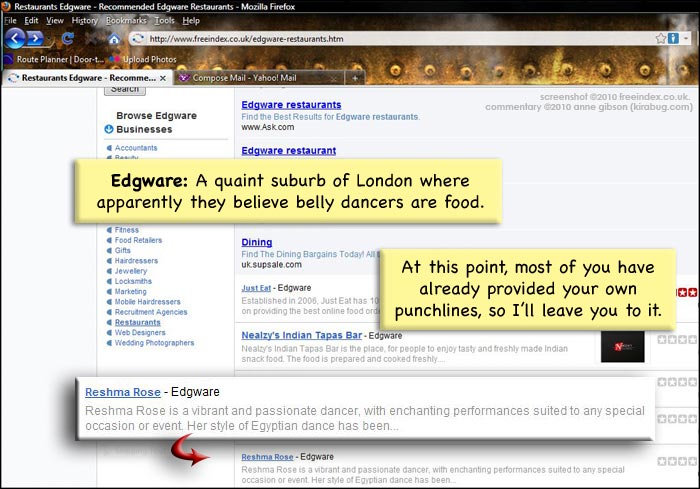This screenshot has width=700, height=489.
Task: Switch to Compose Mail - Yahoo! Mail tab
Action: (259, 78)
